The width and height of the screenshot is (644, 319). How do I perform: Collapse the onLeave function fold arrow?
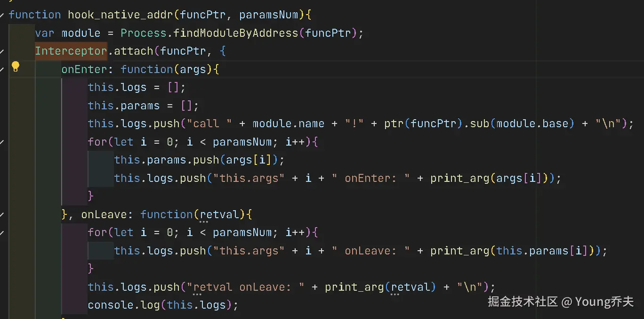click(x=2, y=215)
